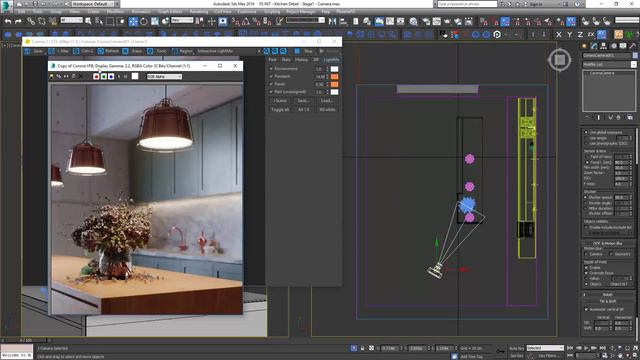Toggle blue channel in Copy of Corona VFB
Image resolution: width=640 pixels, height=360 pixels.
point(111,76)
